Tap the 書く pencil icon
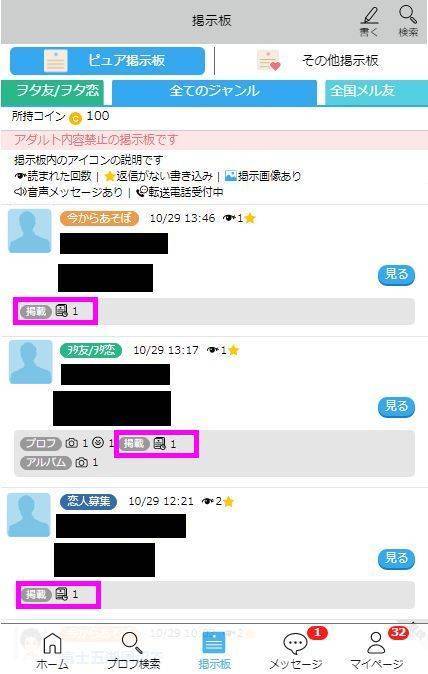 click(369, 16)
